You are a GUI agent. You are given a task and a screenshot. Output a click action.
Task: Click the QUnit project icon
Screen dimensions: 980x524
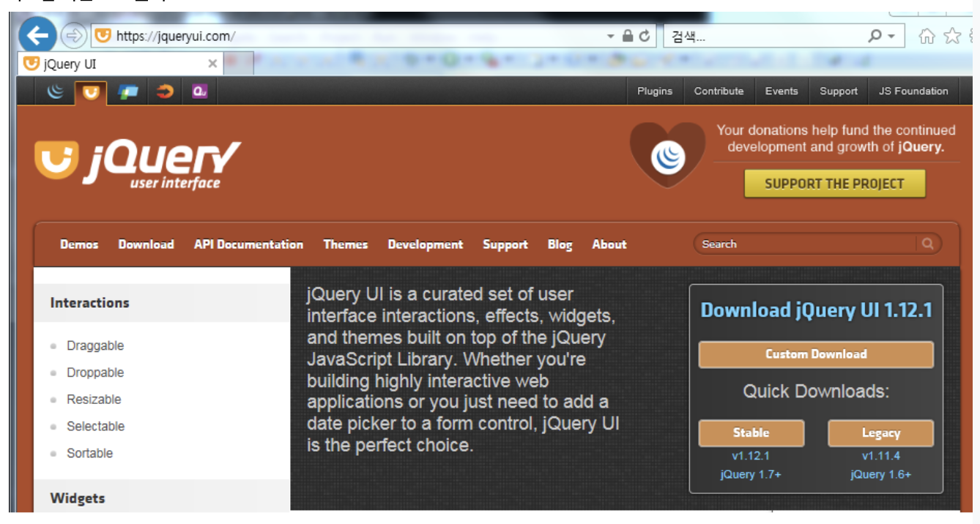tap(199, 91)
